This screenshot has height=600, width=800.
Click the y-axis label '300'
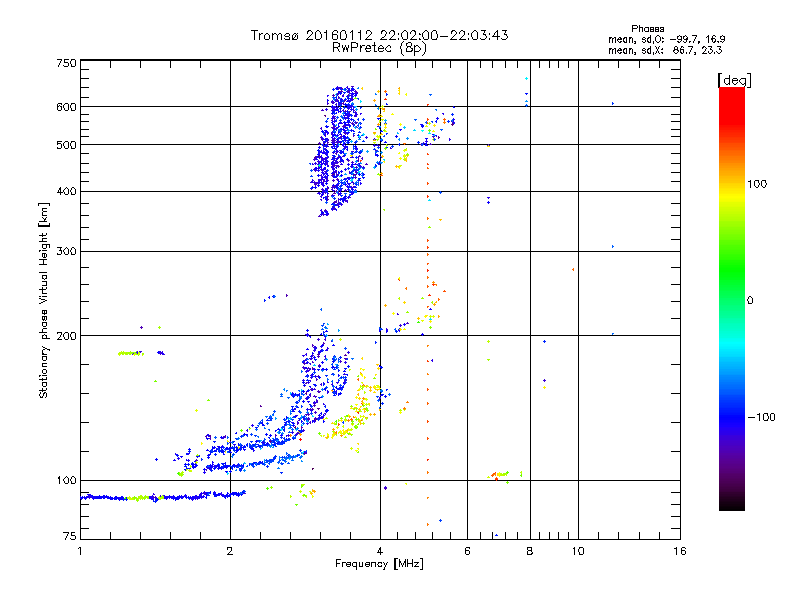click(66, 252)
